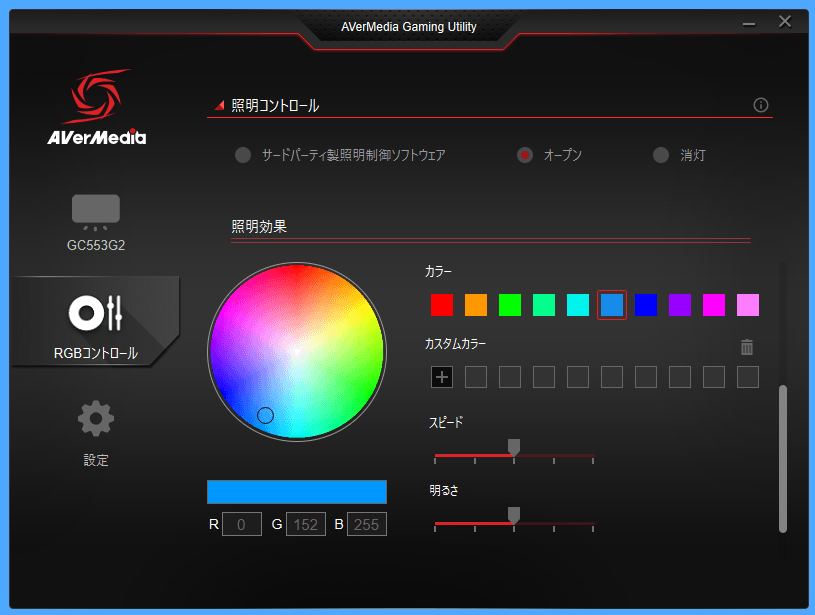Open the 設定 gear settings
Viewport: 815px width, 615px height.
[x=96, y=433]
